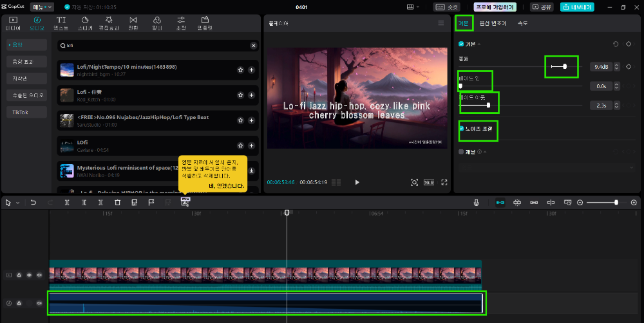Toggle the noise reduction (노이즈) checkbox
644x323 pixels.
coord(461,129)
